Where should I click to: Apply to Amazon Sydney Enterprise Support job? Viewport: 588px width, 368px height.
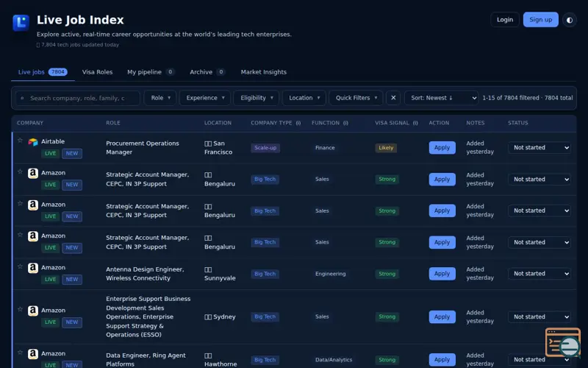(442, 317)
